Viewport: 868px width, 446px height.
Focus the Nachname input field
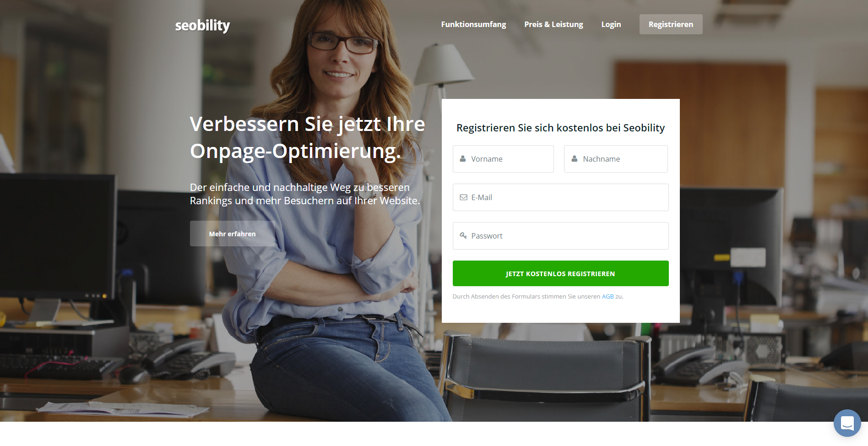coord(616,159)
